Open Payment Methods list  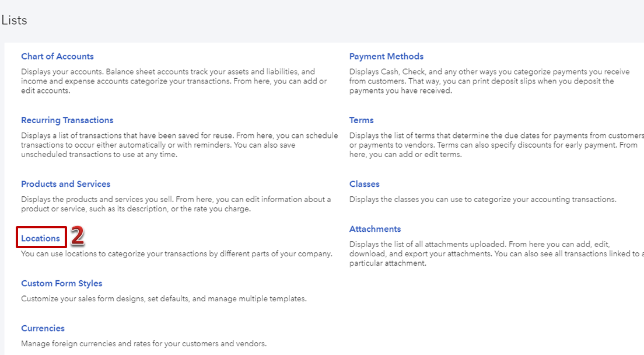386,56
